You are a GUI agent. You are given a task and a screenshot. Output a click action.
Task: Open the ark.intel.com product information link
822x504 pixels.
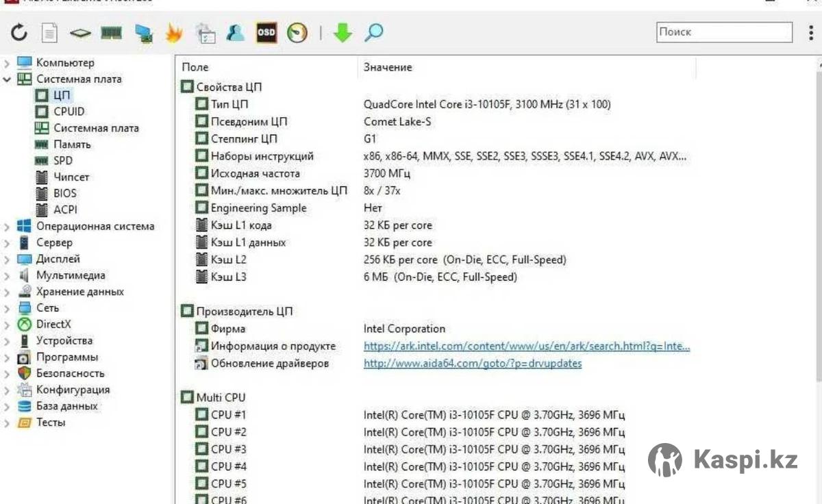click(526, 346)
